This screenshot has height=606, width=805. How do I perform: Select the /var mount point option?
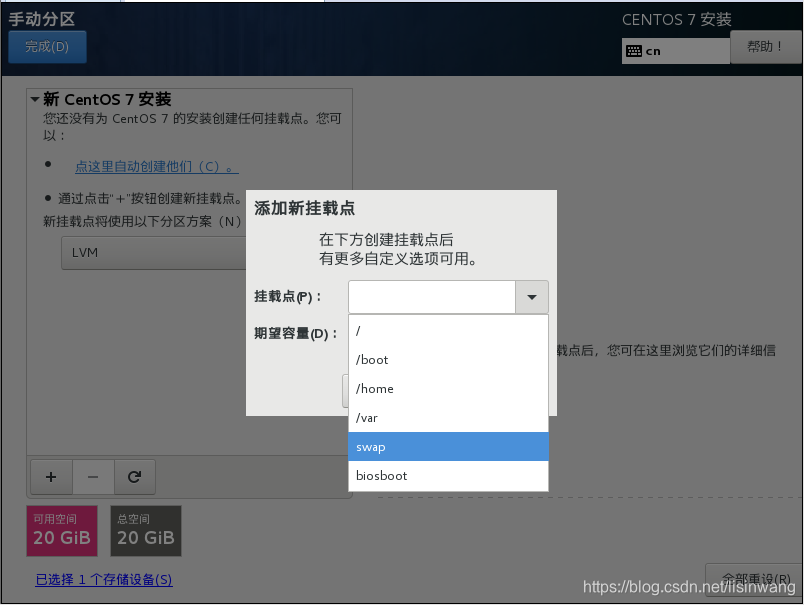[448, 418]
